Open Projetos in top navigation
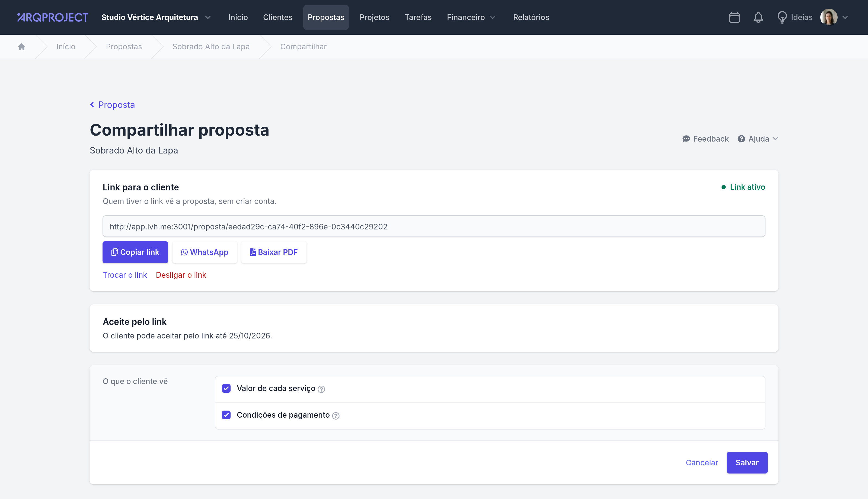The width and height of the screenshot is (868, 499). 374,17
